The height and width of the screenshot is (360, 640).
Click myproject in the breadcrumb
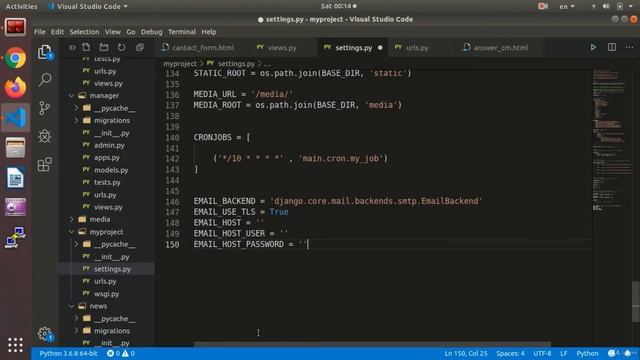click(180, 64)
